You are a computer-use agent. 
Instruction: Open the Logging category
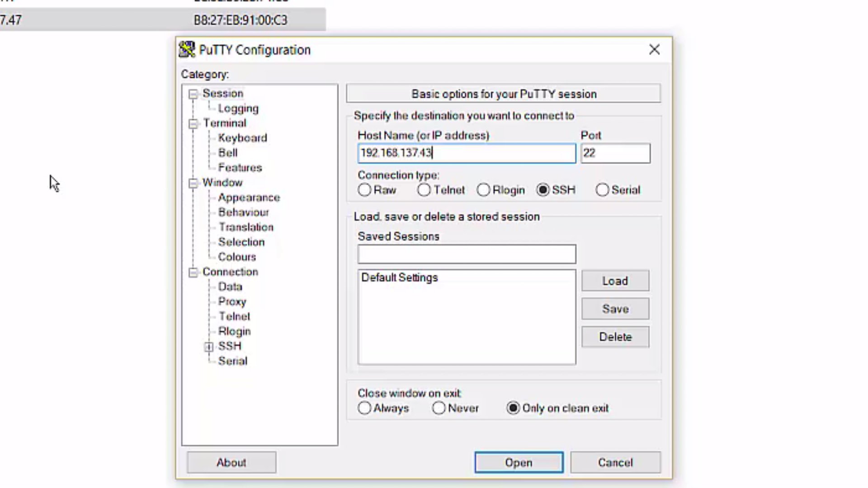tap(238, 108)
